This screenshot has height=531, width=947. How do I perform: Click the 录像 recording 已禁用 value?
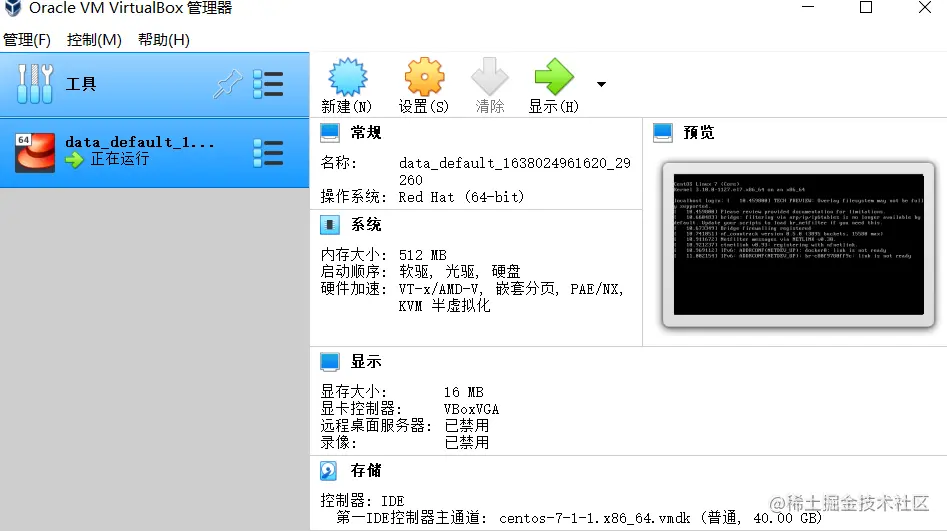tap(467, 443)
